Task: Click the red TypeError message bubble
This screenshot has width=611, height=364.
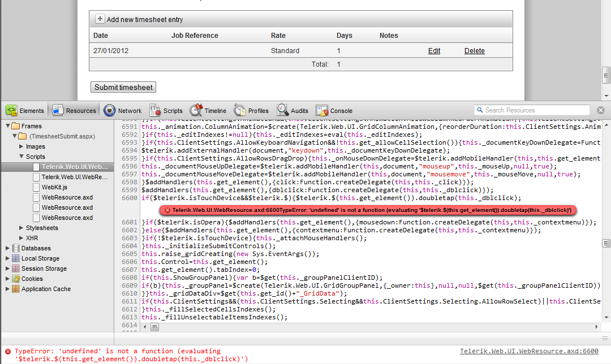Action: tap(368, 210)
